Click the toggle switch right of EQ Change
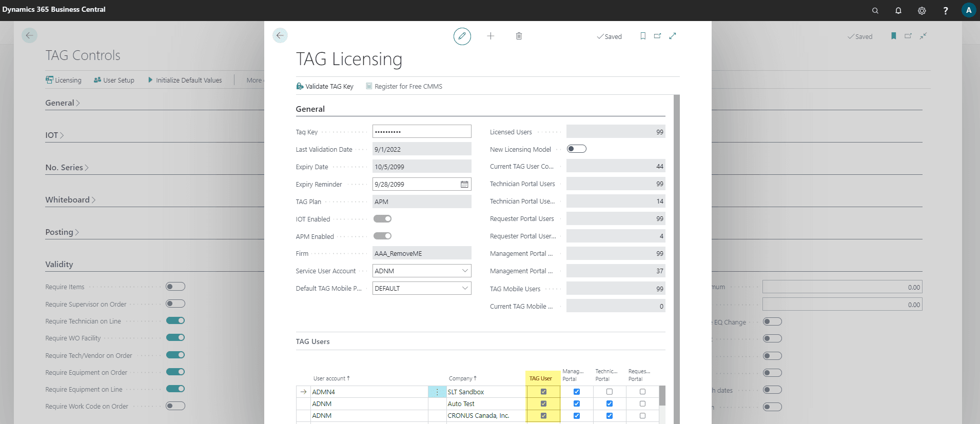The width and height of the screenshot is (980, 424). [x=772, y=321]
